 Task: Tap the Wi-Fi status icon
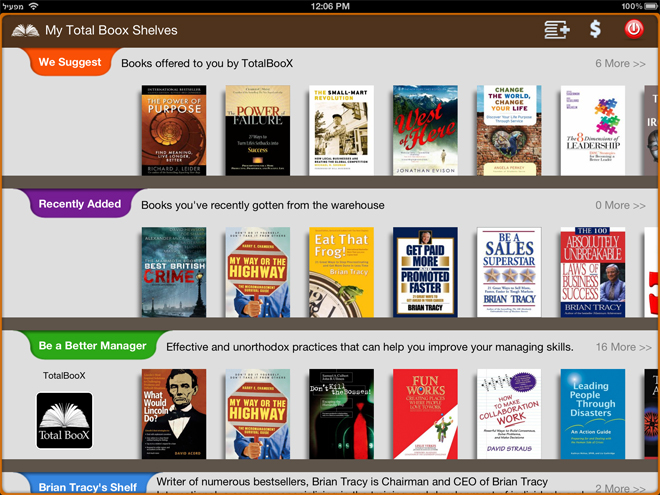(x=33, y=6)
